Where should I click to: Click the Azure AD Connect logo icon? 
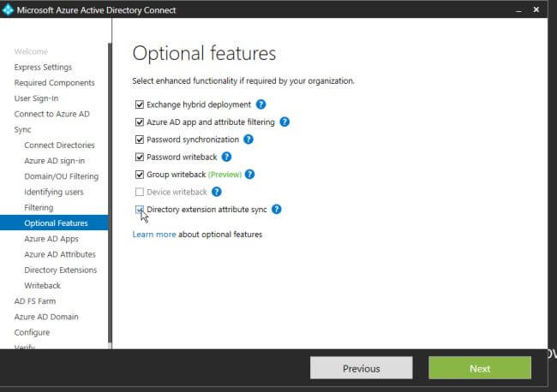[x=8, y=9]
